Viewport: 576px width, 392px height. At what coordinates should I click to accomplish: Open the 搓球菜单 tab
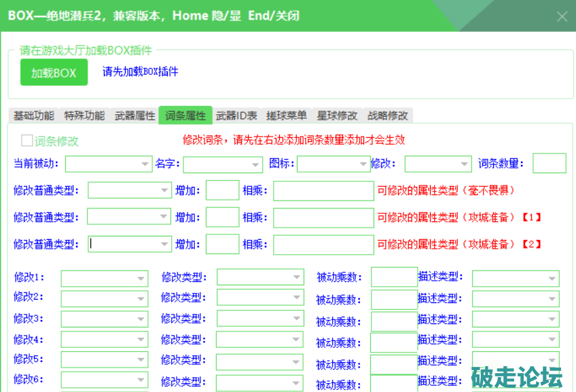pos(286,115)
